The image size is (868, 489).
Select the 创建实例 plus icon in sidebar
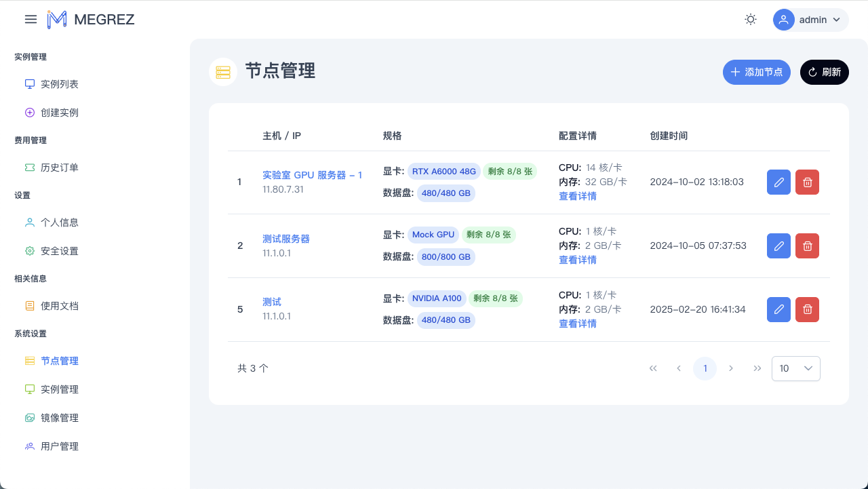coord(29,112)
